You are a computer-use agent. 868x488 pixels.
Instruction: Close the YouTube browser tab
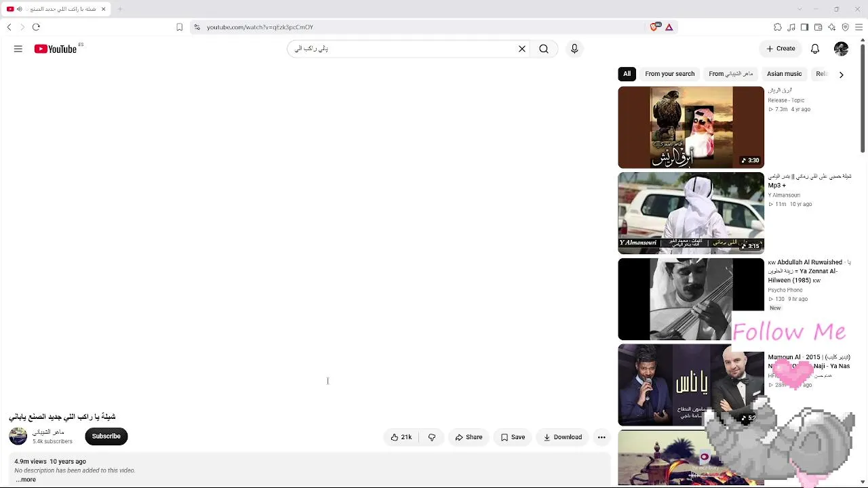point(103,9)
